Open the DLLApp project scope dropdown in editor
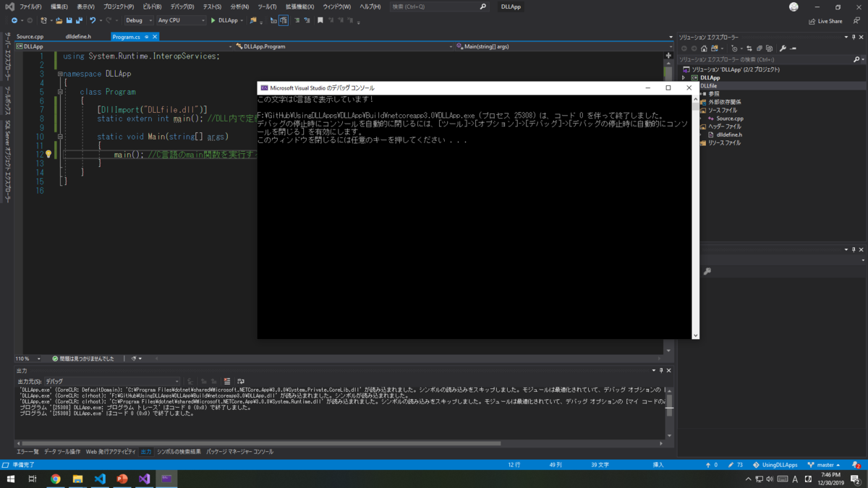The height and width of the screenshot is (488, 868). [x=126, y=46]
